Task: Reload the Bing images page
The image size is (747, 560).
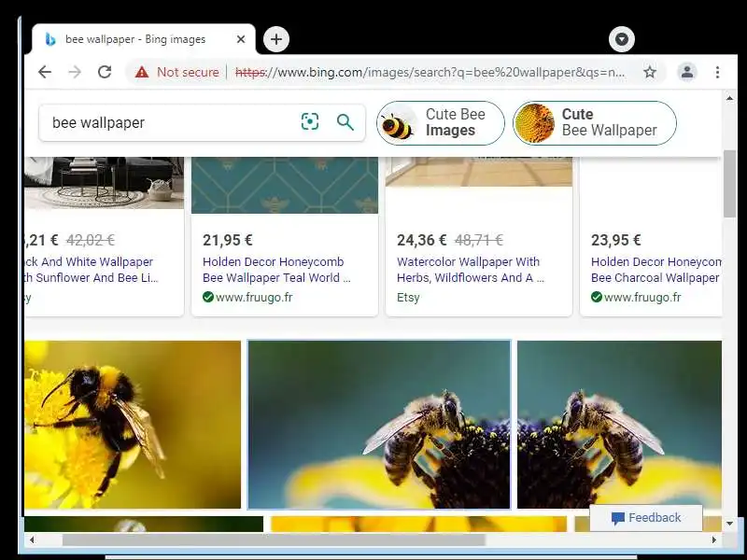Action: pos(105,72)
